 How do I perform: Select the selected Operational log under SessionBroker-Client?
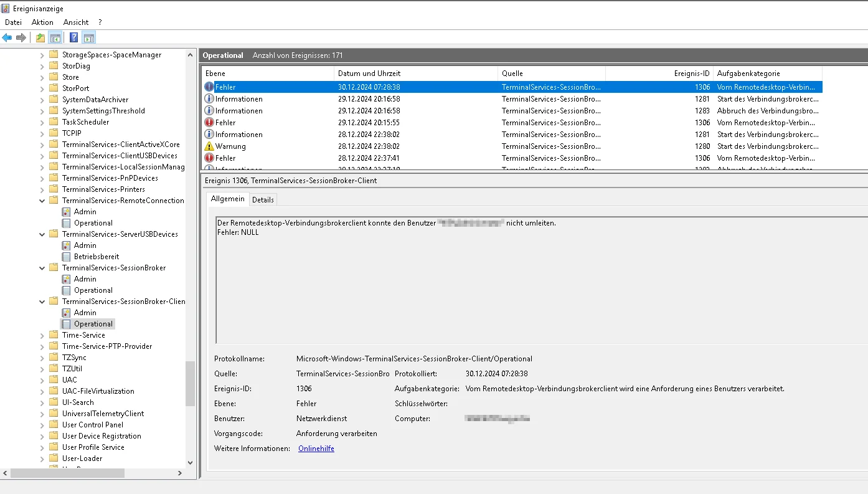pos(93,324)
